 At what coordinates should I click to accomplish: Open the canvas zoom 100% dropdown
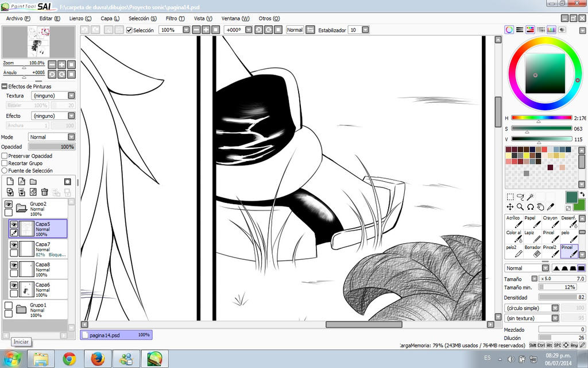[x=186, y=30]
